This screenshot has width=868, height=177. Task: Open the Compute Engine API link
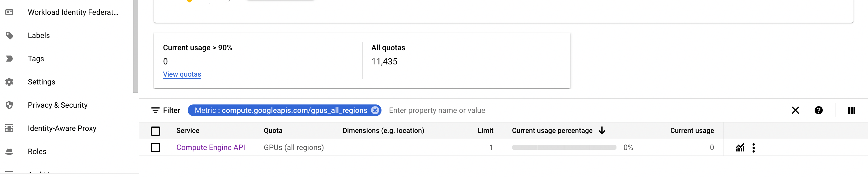211,147
